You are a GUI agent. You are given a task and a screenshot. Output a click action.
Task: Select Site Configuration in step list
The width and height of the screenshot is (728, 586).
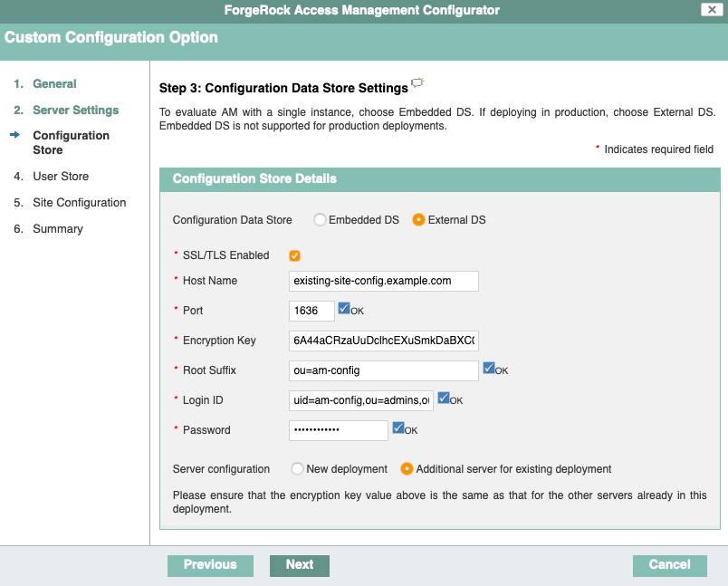(80, 203)
